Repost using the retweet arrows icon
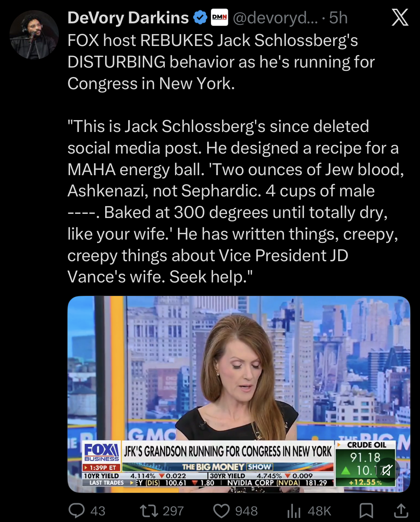 click(x=149, y=511)
